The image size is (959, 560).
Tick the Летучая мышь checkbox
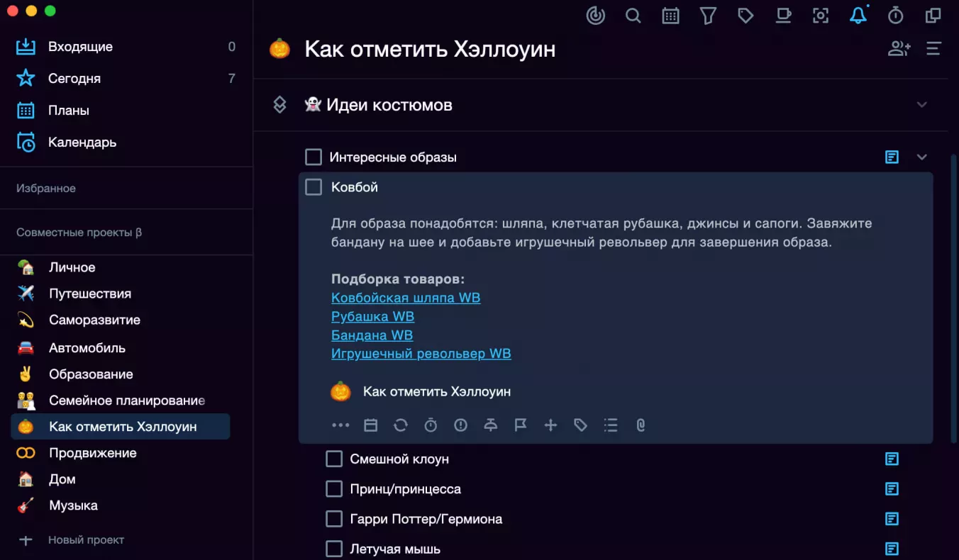(x=334, y=549)
